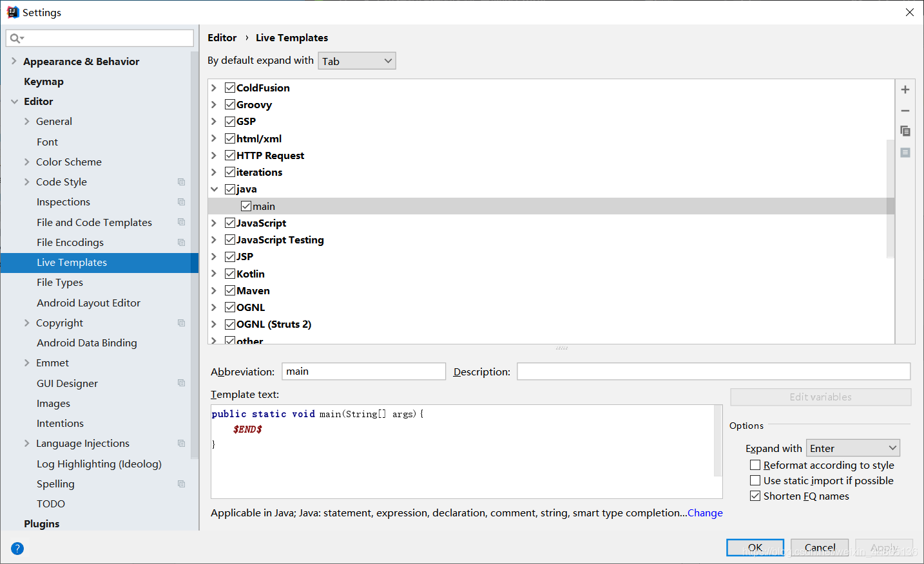
Task: Focus the settings search box
Action: (100, 39)
